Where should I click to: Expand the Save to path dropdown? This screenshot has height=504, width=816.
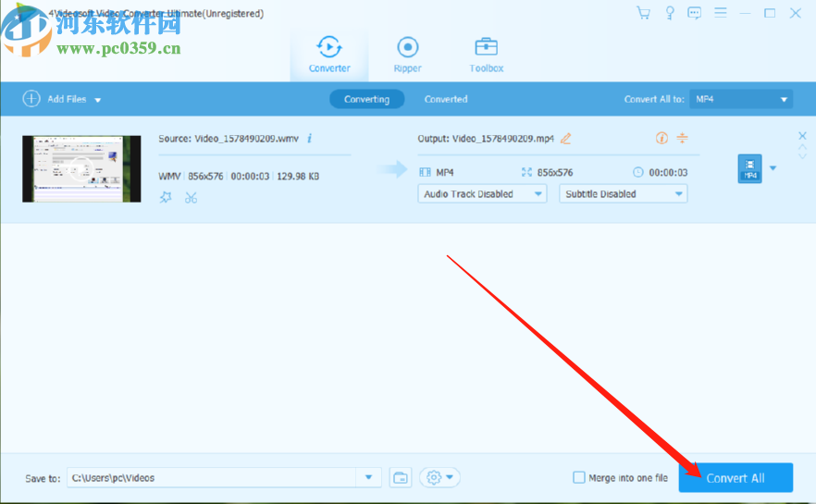click(x=368, y=477)
